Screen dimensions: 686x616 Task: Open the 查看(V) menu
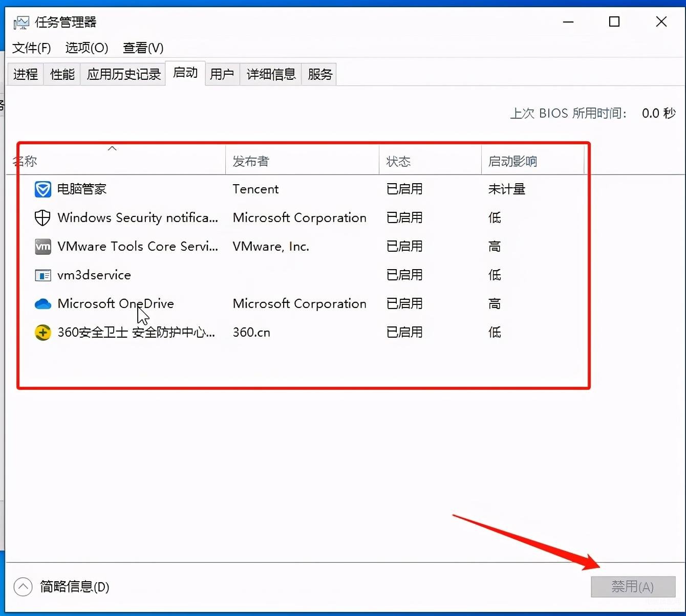[143, 48]
